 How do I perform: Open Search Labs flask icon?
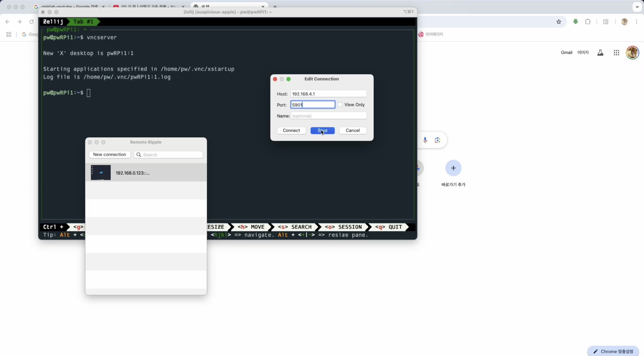tap(600, 53)
